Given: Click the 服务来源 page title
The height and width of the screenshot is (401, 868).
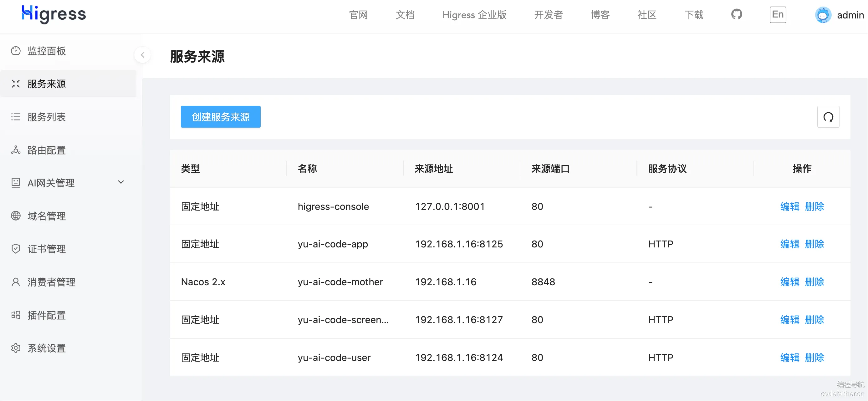Looking at the screenshot, I should point(197,57).
